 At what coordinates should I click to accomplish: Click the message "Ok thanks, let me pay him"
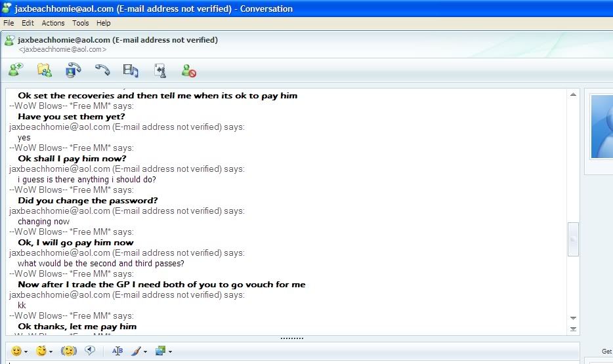tap(77, 327)
